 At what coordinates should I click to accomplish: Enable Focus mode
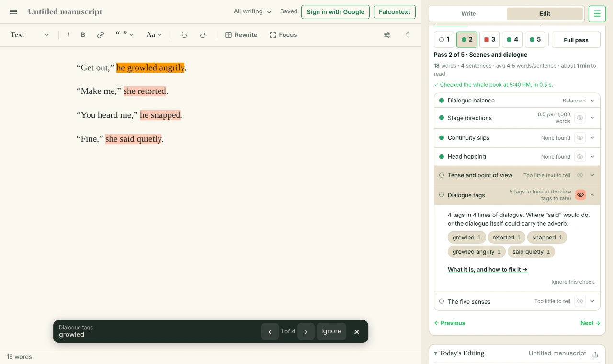point(284,35)
